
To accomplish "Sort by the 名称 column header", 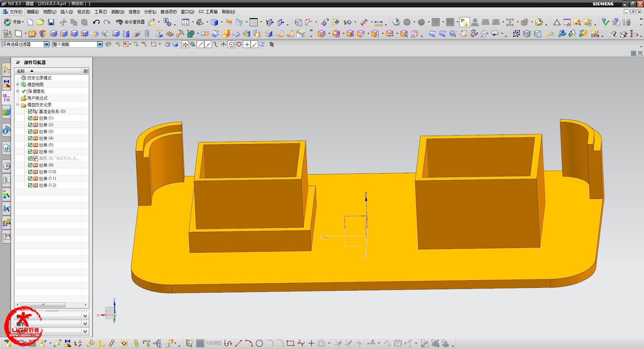I will [x=49, y=71].
